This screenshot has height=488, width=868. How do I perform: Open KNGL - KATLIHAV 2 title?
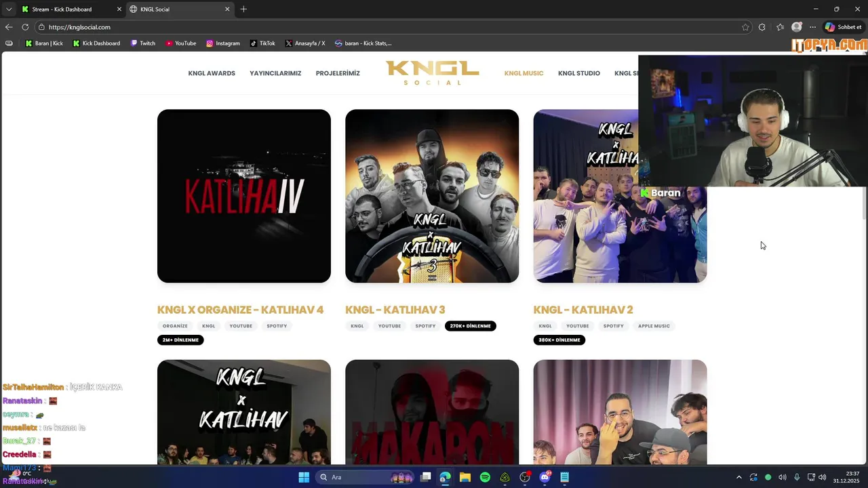coord(583,310)
